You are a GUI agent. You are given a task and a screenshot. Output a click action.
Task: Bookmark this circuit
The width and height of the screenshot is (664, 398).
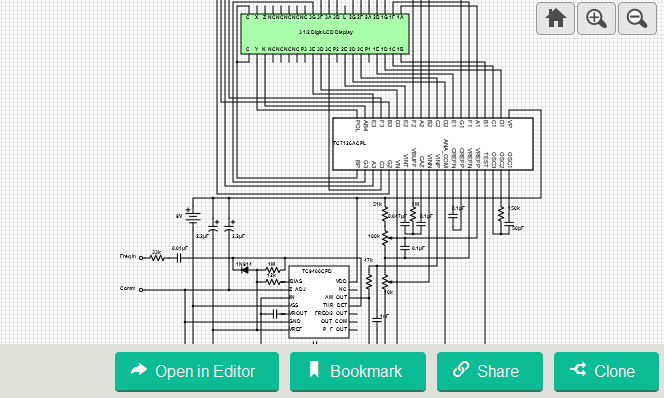pyautogui.click(x=358, y=371)
